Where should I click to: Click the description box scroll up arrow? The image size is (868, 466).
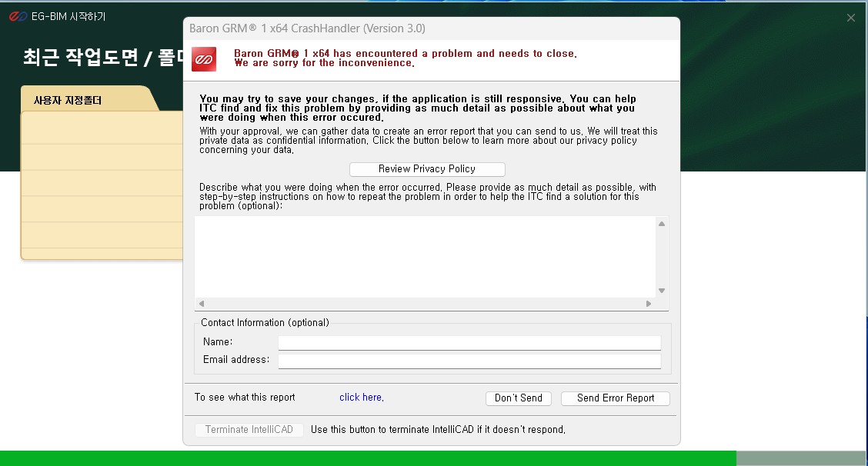pyautogui.click(x=662, y=224)
